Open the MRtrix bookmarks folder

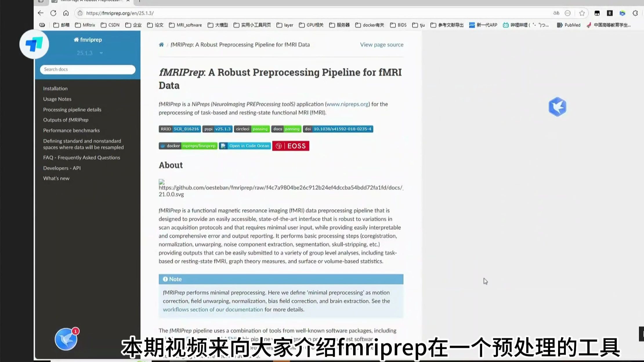point(85,25)
